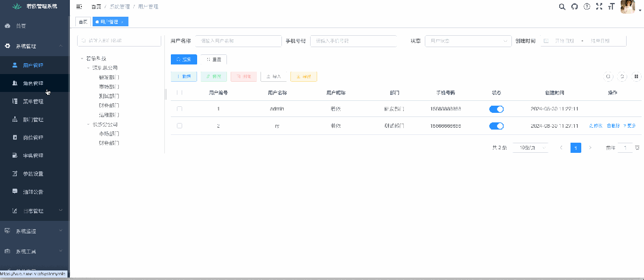Select 研发部门 in the department tree
This screenshot has height=280, width=644.
coord(109,78)
